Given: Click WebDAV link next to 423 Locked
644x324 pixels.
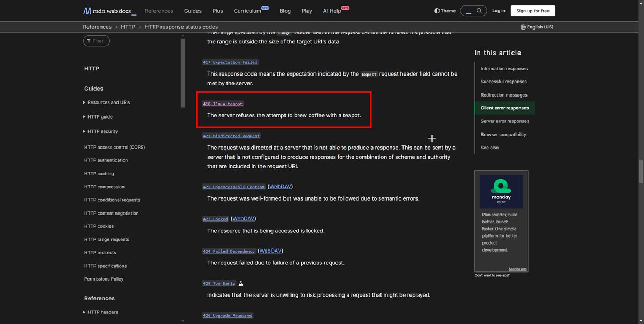Looking at the screenshot, I should [243, 219].
